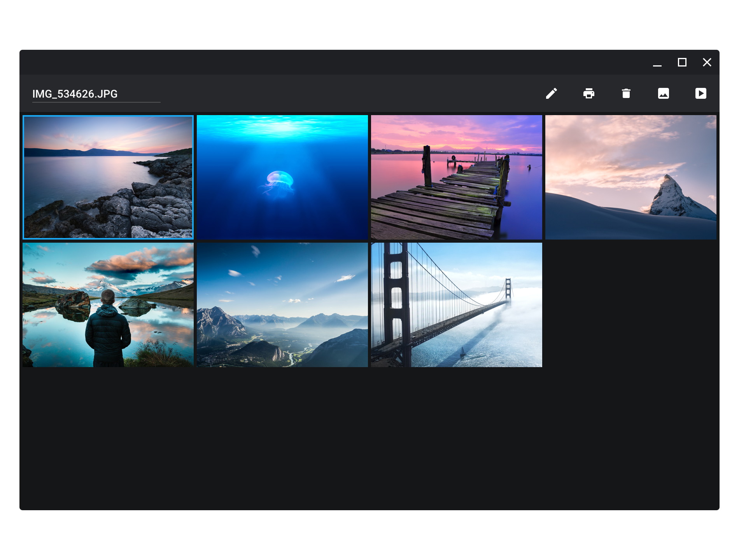Switch to single image view icon
This screenshot has height=560, width=739.
663,93
